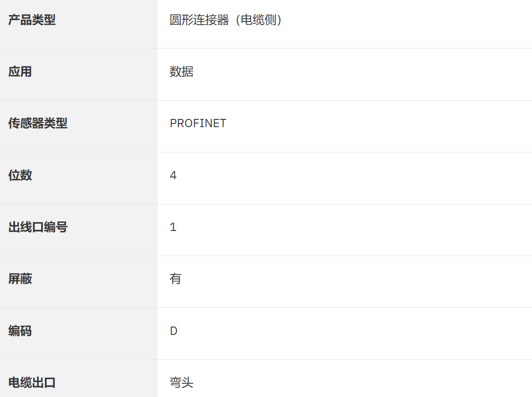Viewport: 532px width, 397px height.
Task: Select the 传感器类型 label
Action: click(38, 123)
